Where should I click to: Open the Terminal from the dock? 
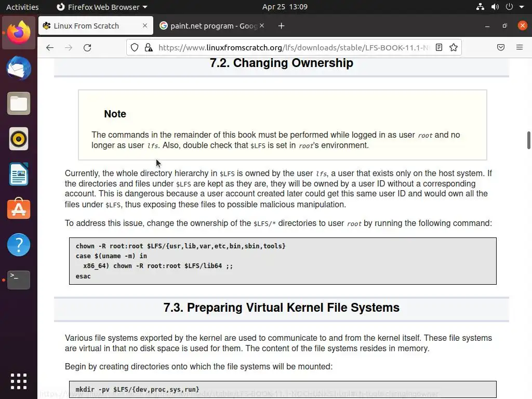click(19, 280)
